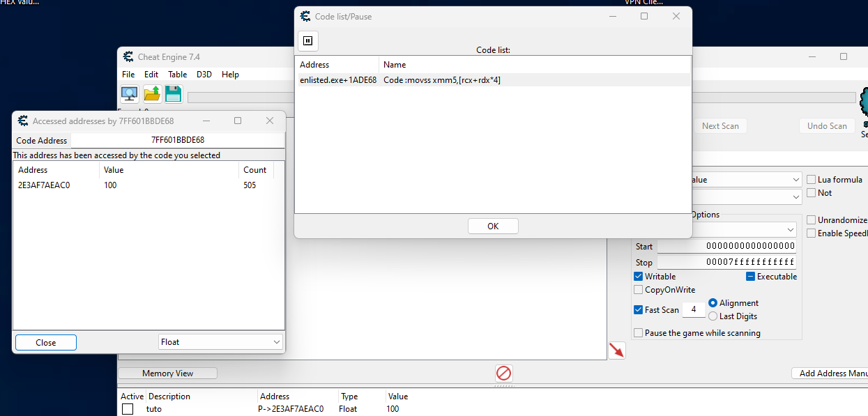This screenshot has height=416, width=868.
Task: Click the pause button in Code list window
Action: [x=308, y=40]
